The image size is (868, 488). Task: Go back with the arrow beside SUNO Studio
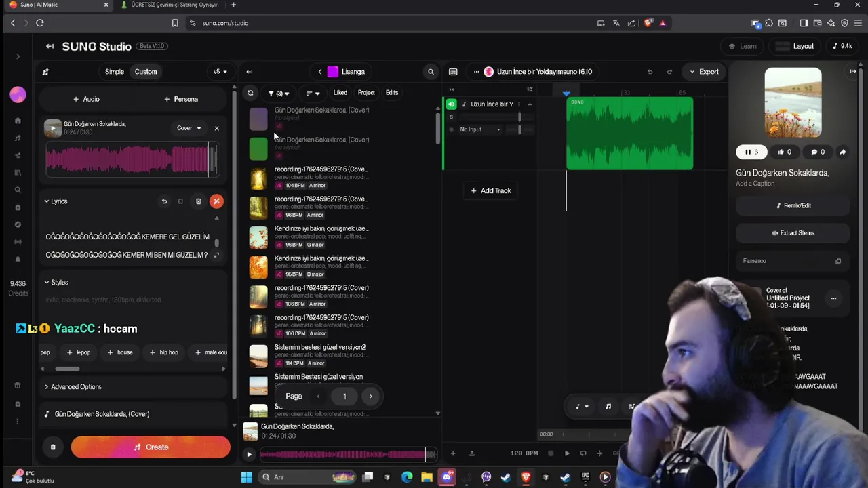[50, 46]
